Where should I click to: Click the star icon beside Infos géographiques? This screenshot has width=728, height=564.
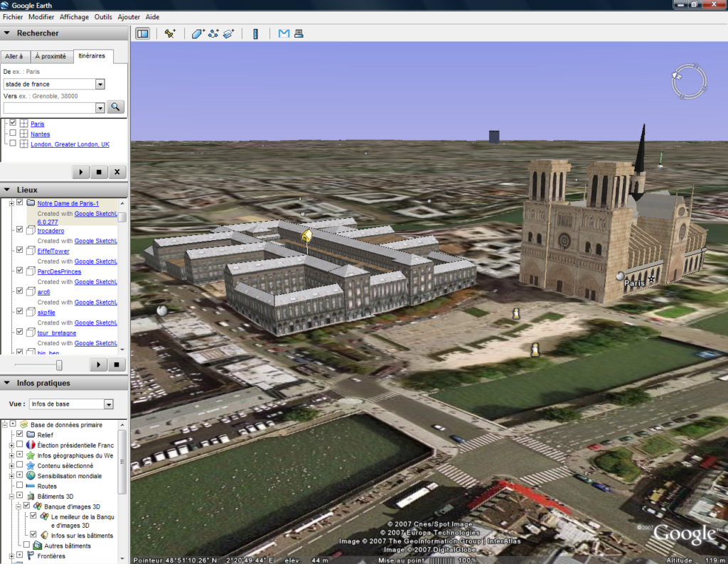(31, 455)
